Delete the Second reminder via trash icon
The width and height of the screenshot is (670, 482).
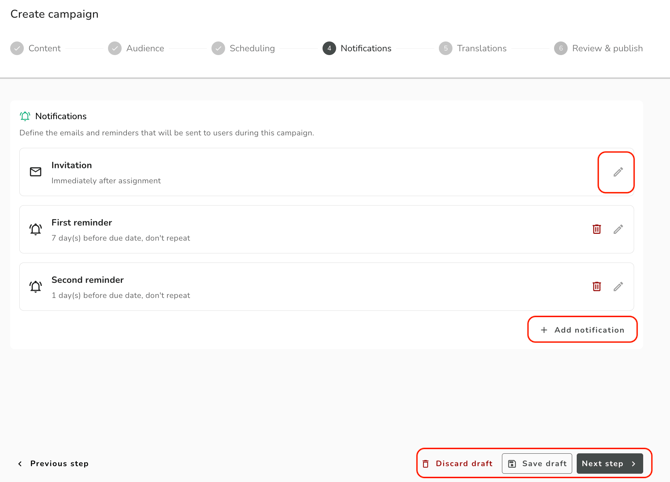597,286
